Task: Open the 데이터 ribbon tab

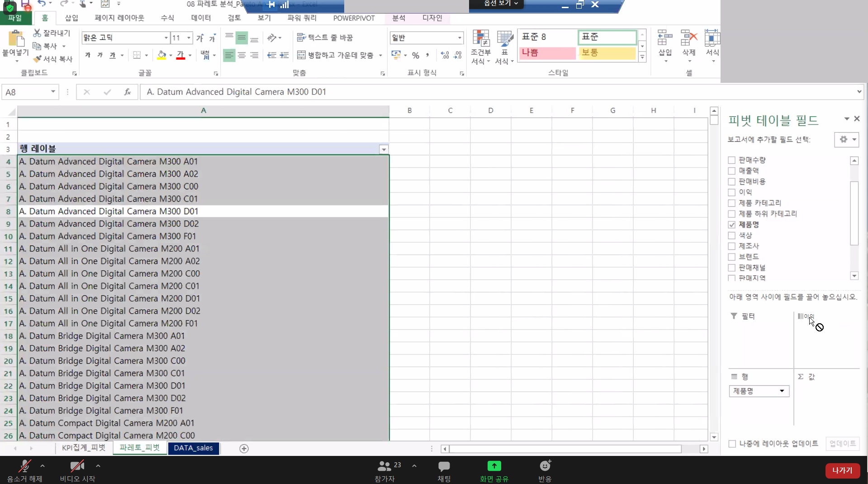Action: (201, 18)
